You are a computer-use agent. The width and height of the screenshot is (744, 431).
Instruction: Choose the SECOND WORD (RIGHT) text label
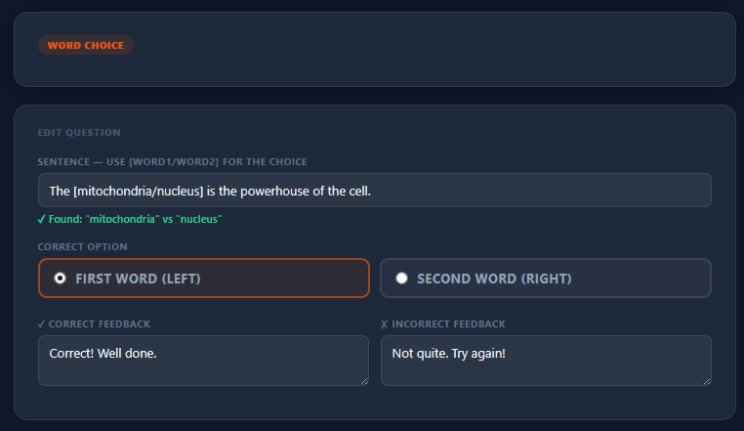tap(494, 278)
